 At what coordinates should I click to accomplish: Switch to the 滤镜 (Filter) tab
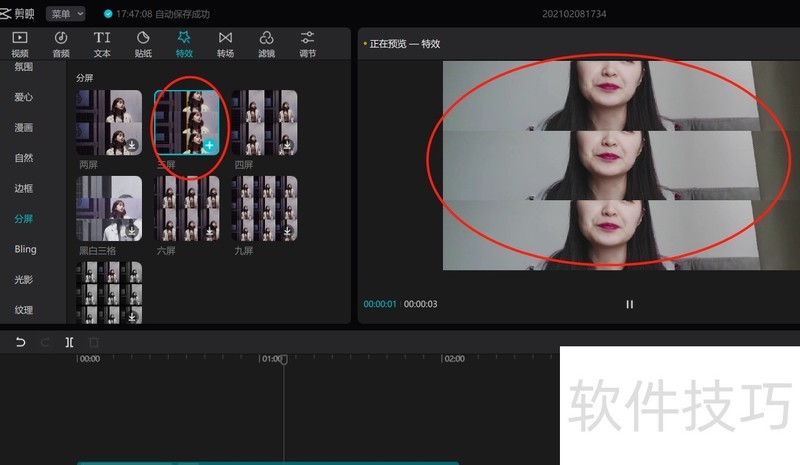tap(266, 44)
